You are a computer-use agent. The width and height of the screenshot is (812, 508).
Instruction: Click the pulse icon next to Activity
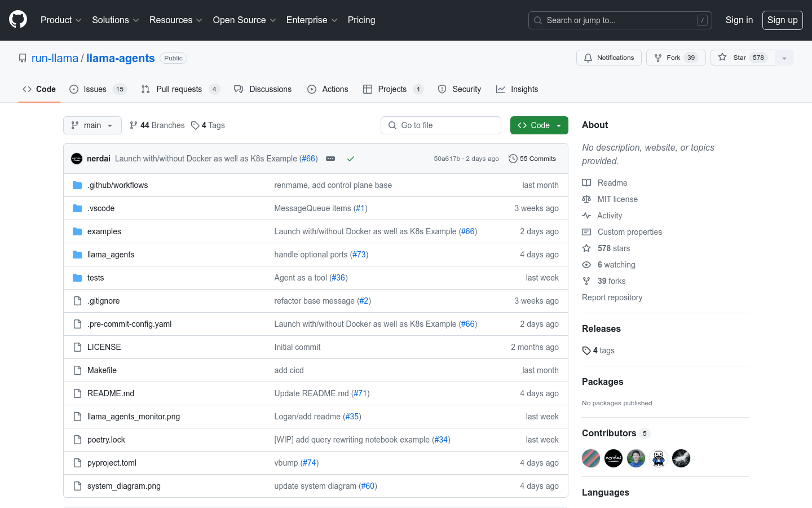[586, 216]
